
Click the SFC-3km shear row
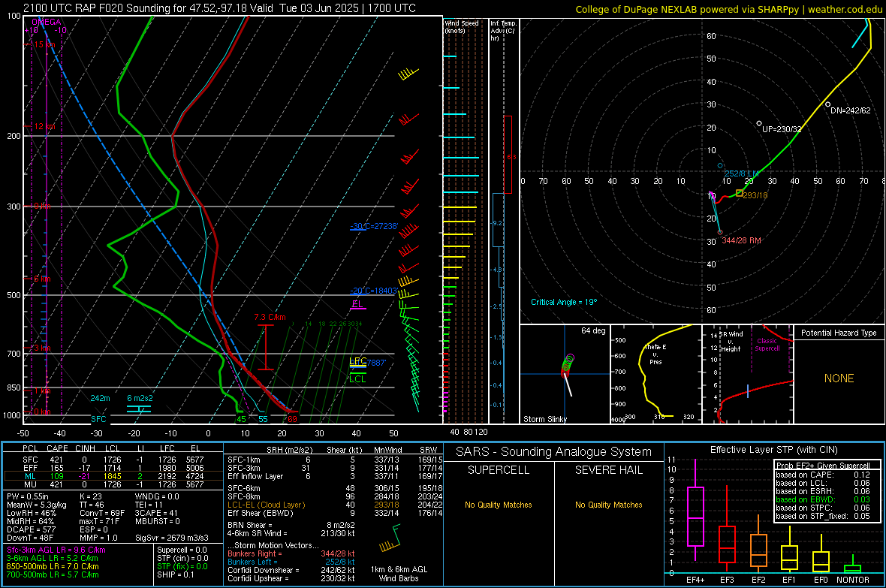335,468
